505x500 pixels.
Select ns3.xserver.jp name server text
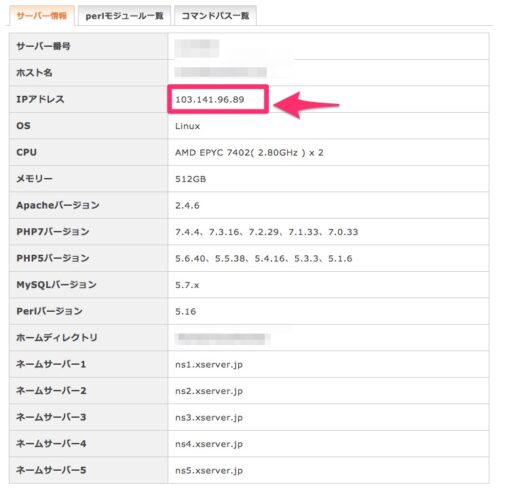point(209,418)
